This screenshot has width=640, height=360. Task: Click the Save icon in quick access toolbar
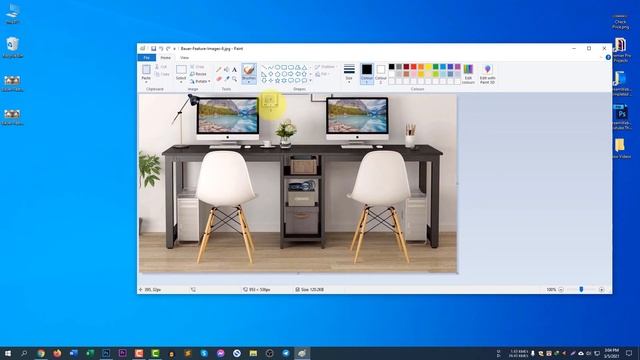click(153, 49)
